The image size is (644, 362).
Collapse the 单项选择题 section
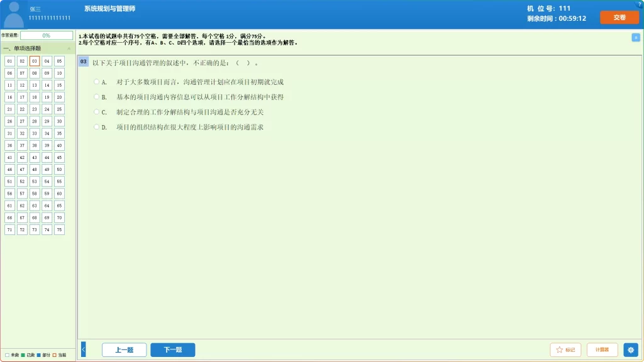pyautogui.click(x=69, y=48)
